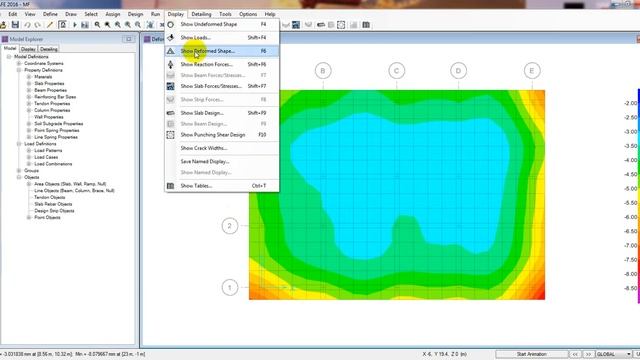The height and width of the screenshot is (360, 640).
Task: Open the Run menu
Action: [x=156, y=14]
